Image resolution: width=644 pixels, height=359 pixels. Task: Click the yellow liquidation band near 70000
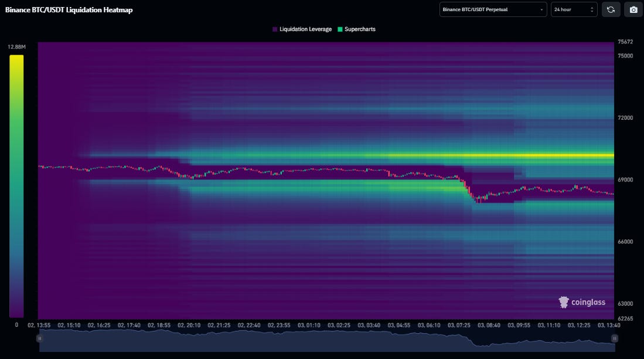(493, 156)
